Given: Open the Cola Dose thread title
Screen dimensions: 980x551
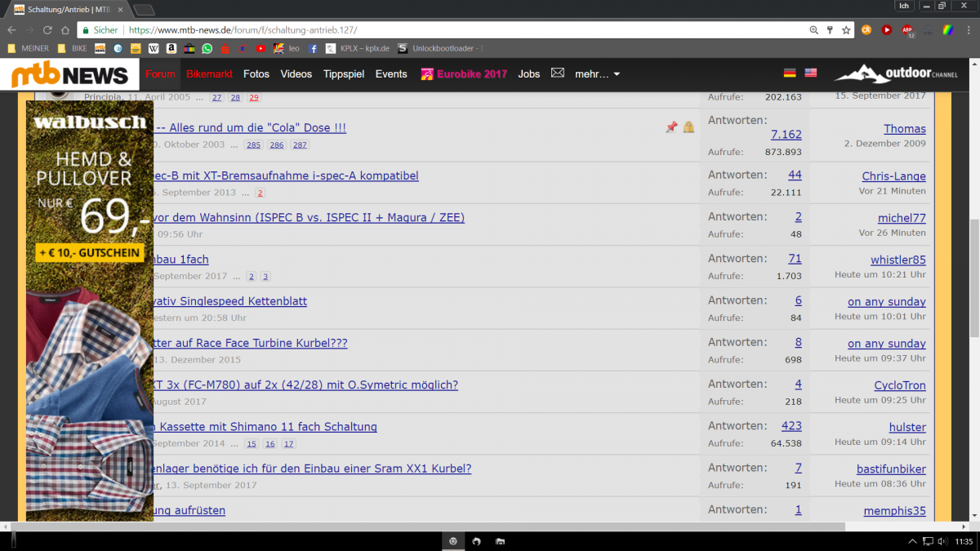Looking at the screenshot, I should point(250,128).
